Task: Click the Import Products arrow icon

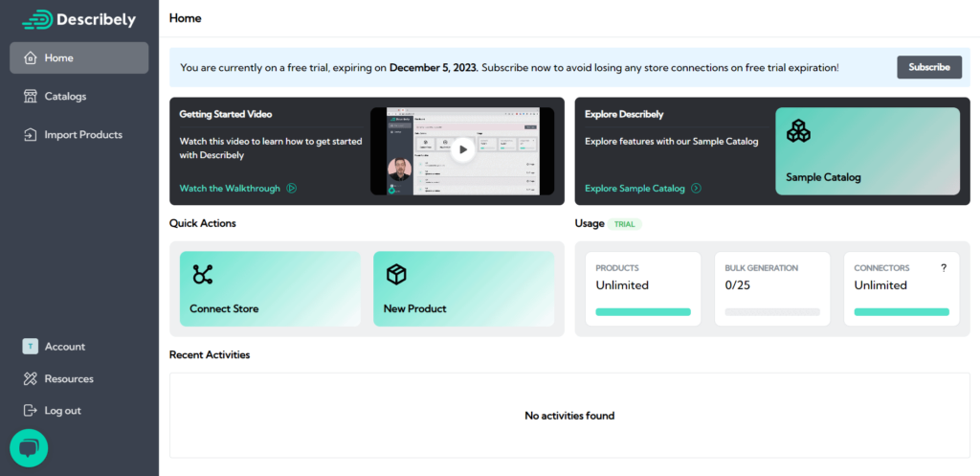Action: point(30,134)
